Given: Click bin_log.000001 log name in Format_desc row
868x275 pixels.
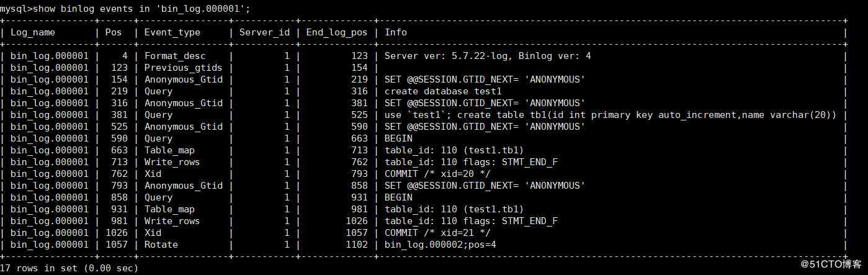Looking at the screenshot, I should click(50, 56).
